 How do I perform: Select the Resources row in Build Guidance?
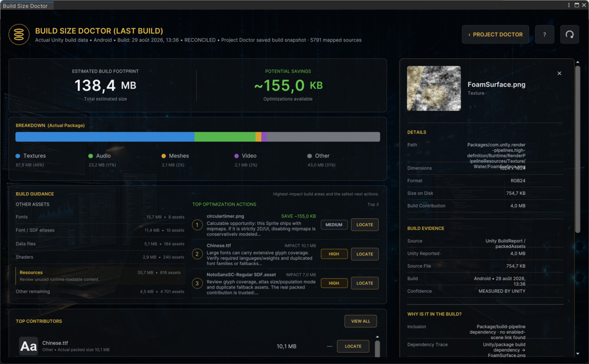(100, 276)
